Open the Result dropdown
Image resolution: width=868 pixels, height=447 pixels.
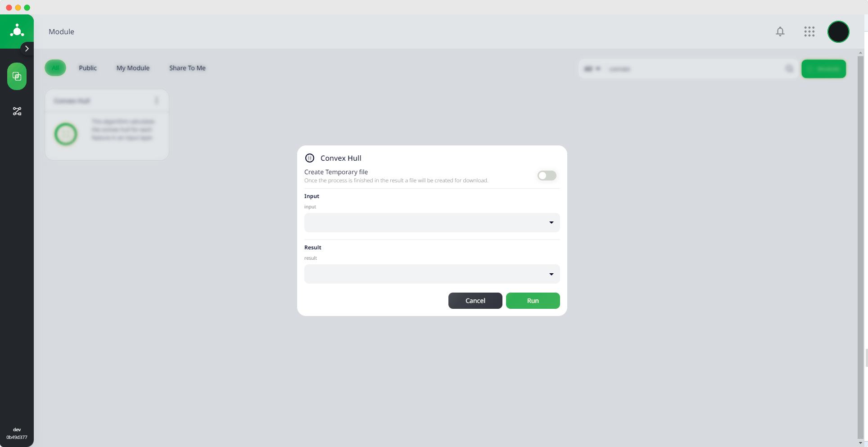432,274
